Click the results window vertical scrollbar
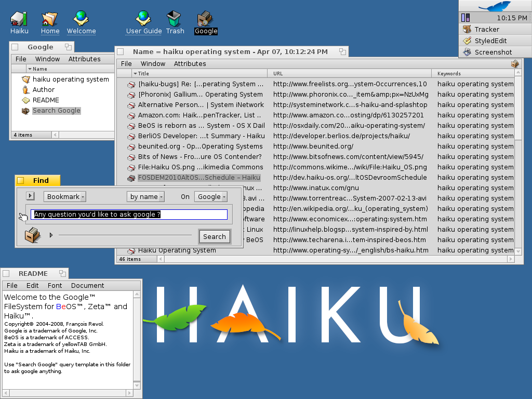Screen dimensions: 532x399 point(518,162)
